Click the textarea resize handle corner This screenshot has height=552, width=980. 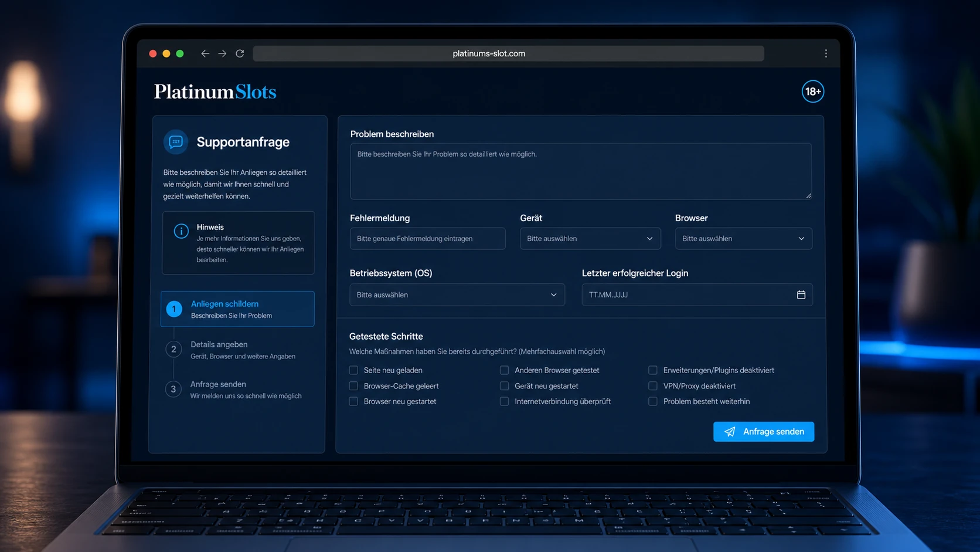pos(808,196)
